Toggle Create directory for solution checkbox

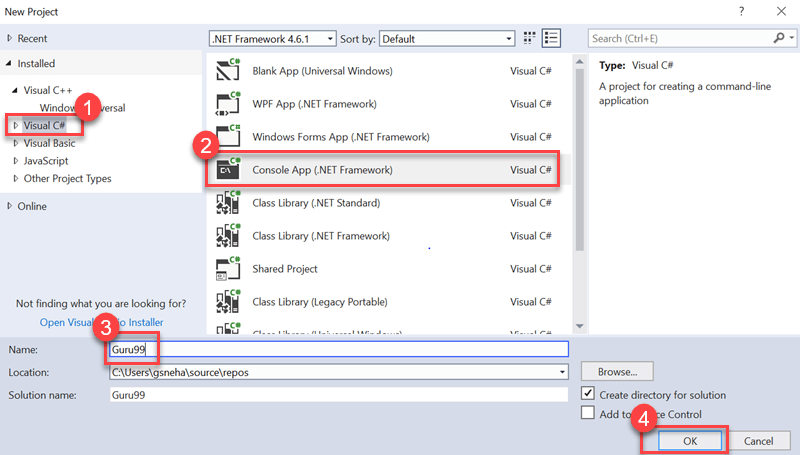click(588, 395)
